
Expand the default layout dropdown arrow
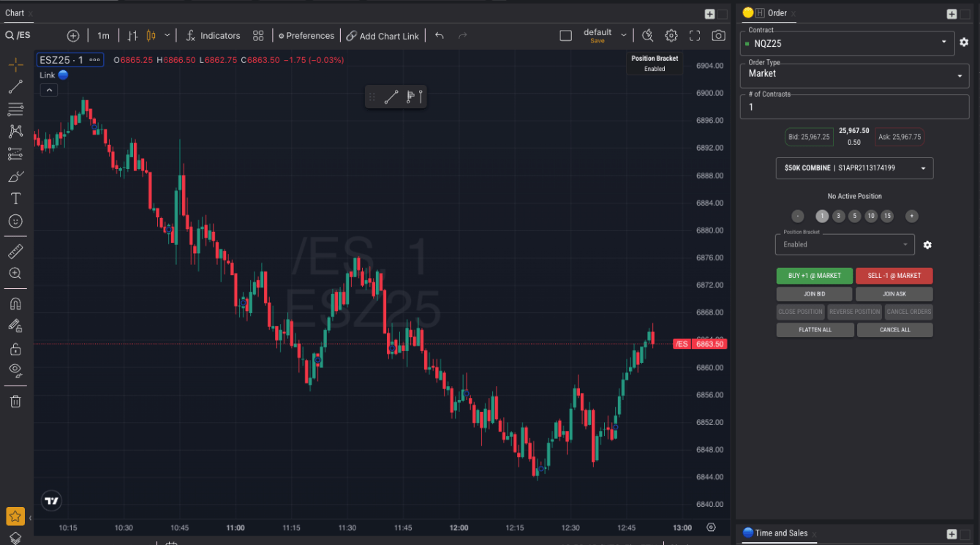click(x=624, y=36)
